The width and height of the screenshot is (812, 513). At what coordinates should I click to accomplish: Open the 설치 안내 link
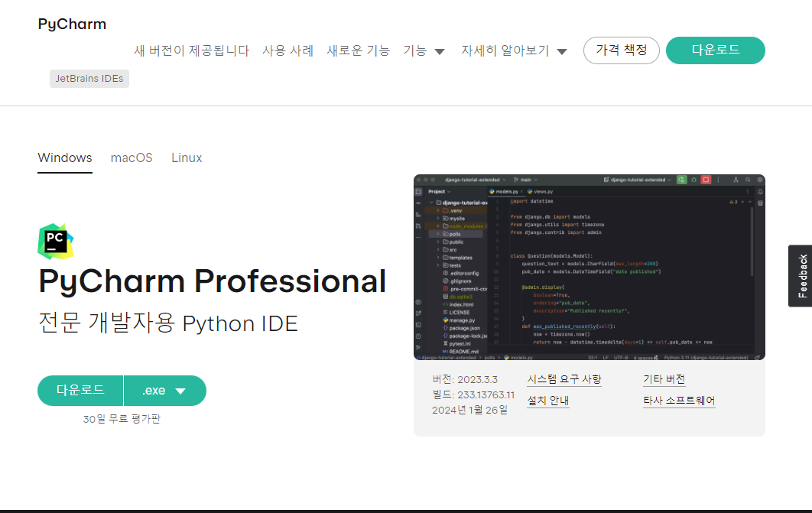[548, 401]
